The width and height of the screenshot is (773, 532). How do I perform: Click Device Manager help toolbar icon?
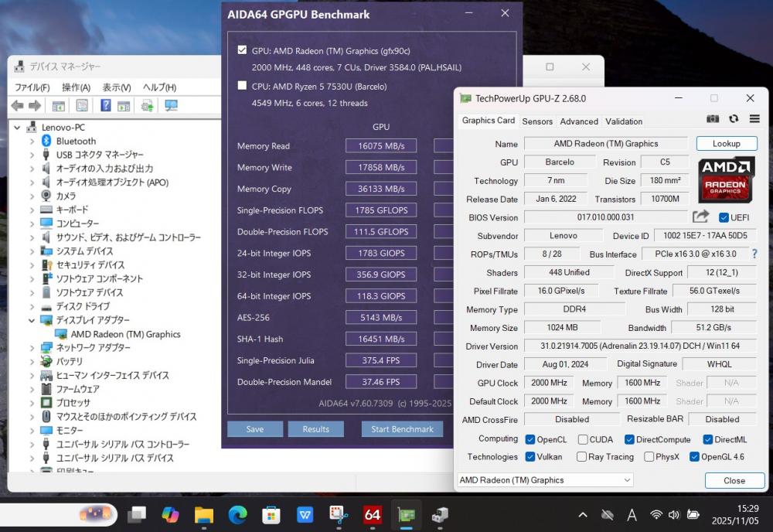click(x=106, y=106)
